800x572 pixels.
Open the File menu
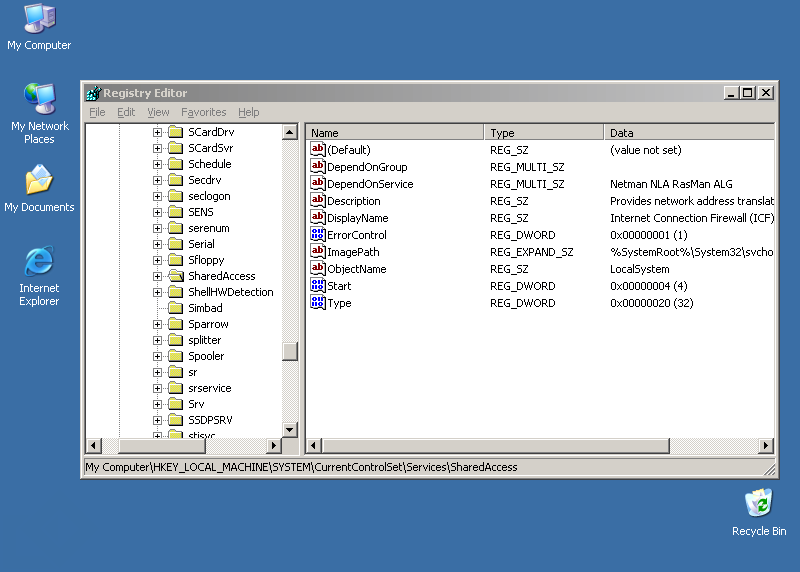(x=97, y=112)
